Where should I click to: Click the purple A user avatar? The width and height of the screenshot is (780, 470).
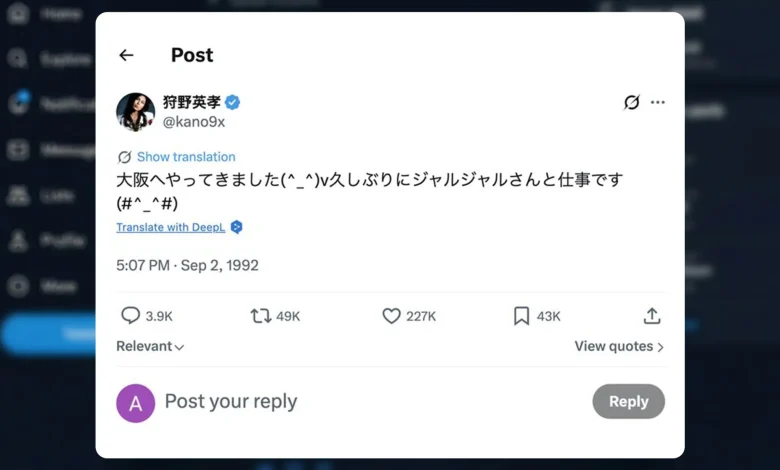tap(136, 402)
